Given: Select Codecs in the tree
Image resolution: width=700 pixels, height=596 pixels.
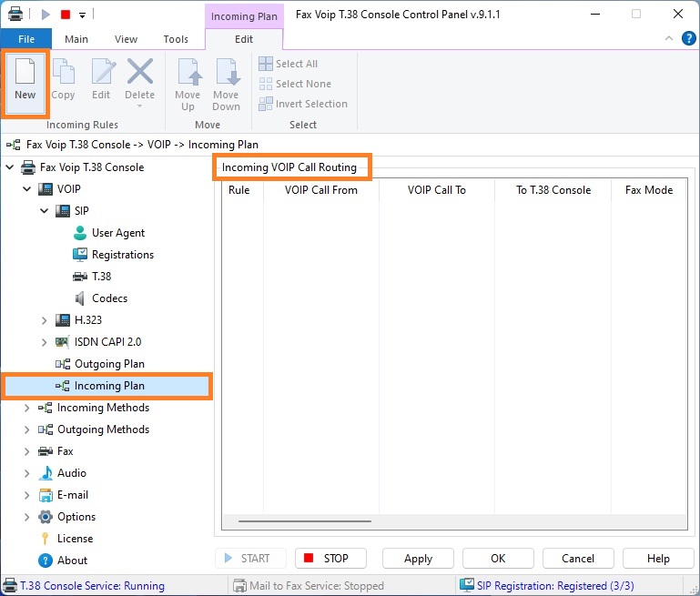Looking at the screenshot, I should pos(109,298).
